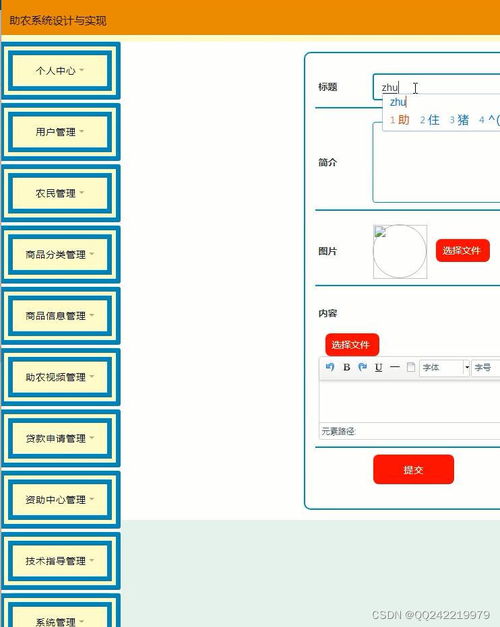Click the rich text editor content area
500x627 pixels.
pyautogui.click(x=410, y=401)
